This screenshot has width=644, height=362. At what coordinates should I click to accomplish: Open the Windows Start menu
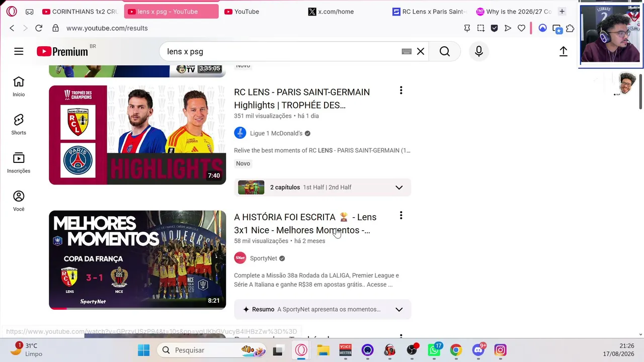pos(143,350)
